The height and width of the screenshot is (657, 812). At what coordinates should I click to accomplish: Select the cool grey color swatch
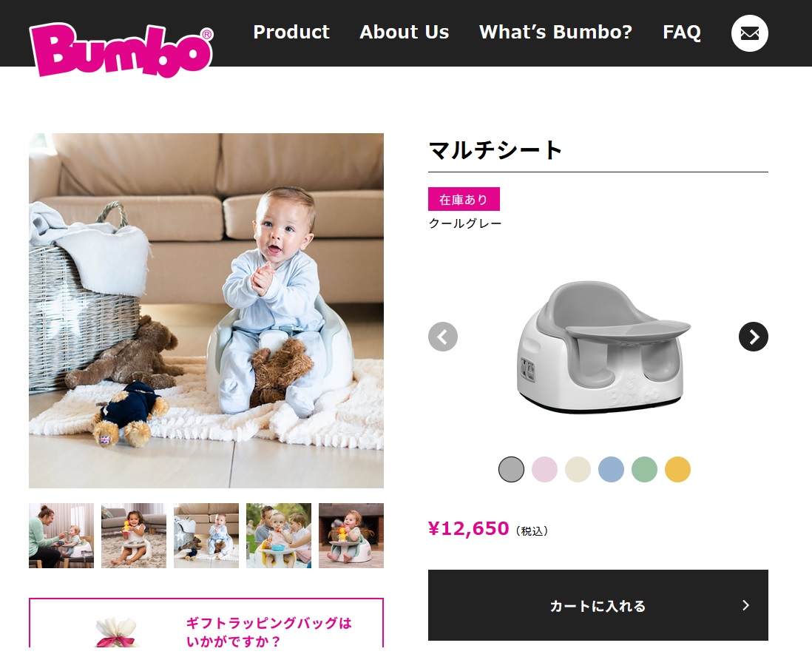click(x=511, y=469)
